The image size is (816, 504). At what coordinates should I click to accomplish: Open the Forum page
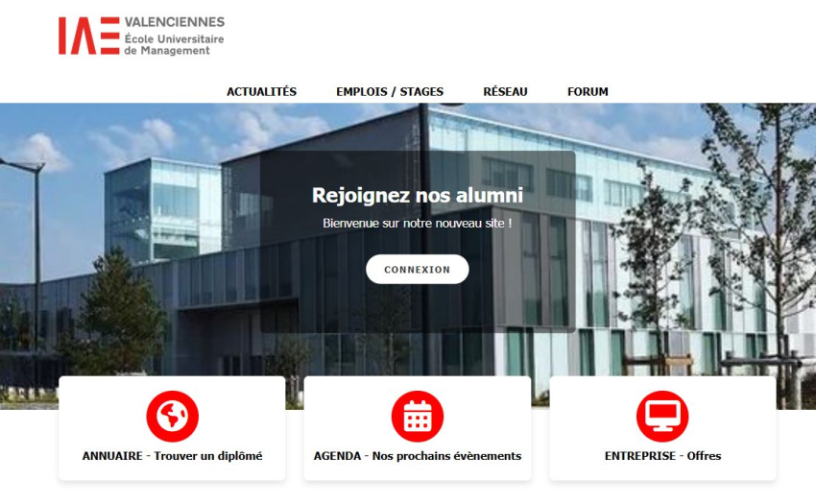pos(588,91)
